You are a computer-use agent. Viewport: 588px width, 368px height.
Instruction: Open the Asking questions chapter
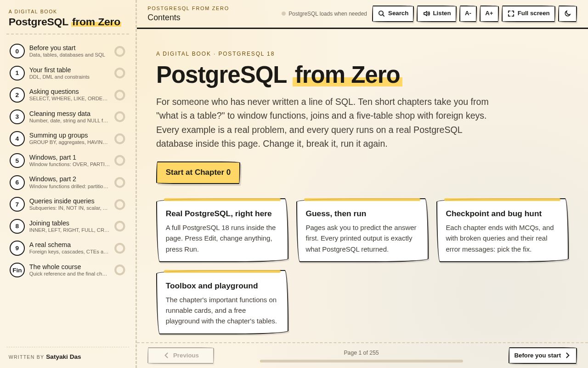tap(68, 95)
